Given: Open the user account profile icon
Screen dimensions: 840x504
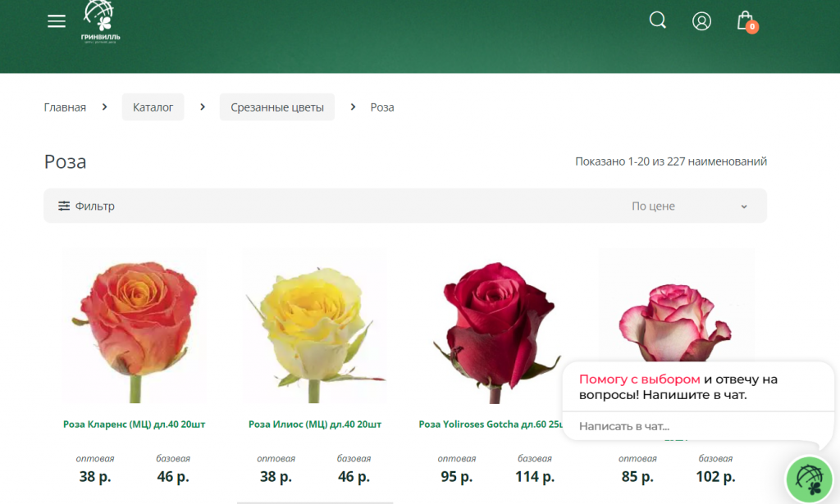Looking at the screenshot, I should (701, 20).
